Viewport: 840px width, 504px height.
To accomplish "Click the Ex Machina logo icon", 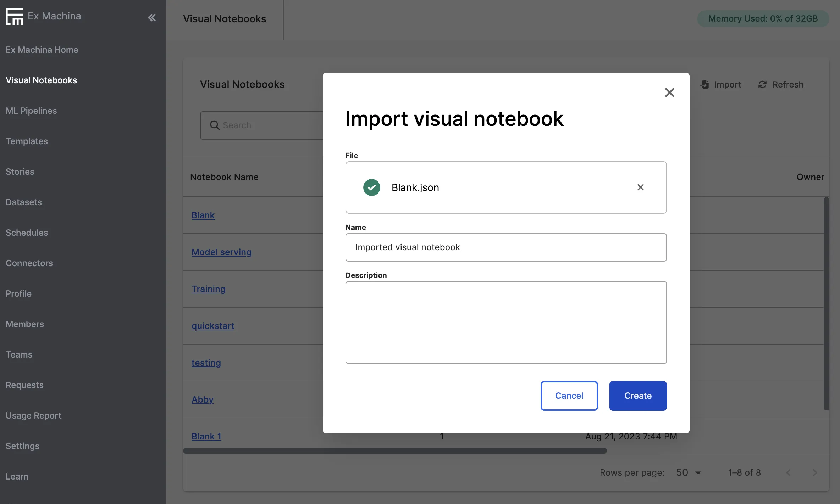I will (14, 16).
